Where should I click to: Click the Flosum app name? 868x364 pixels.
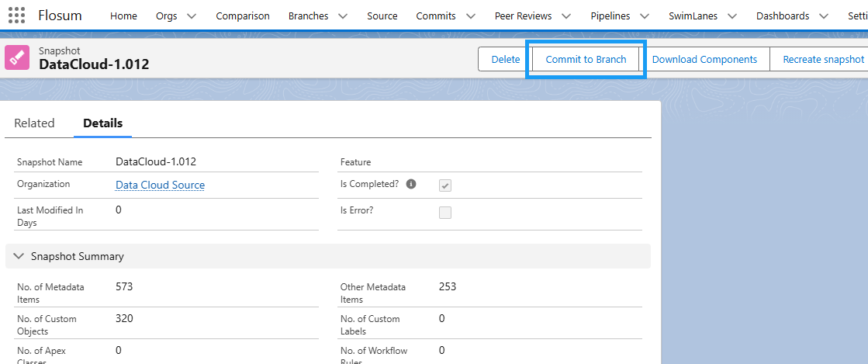coord(60,16)
